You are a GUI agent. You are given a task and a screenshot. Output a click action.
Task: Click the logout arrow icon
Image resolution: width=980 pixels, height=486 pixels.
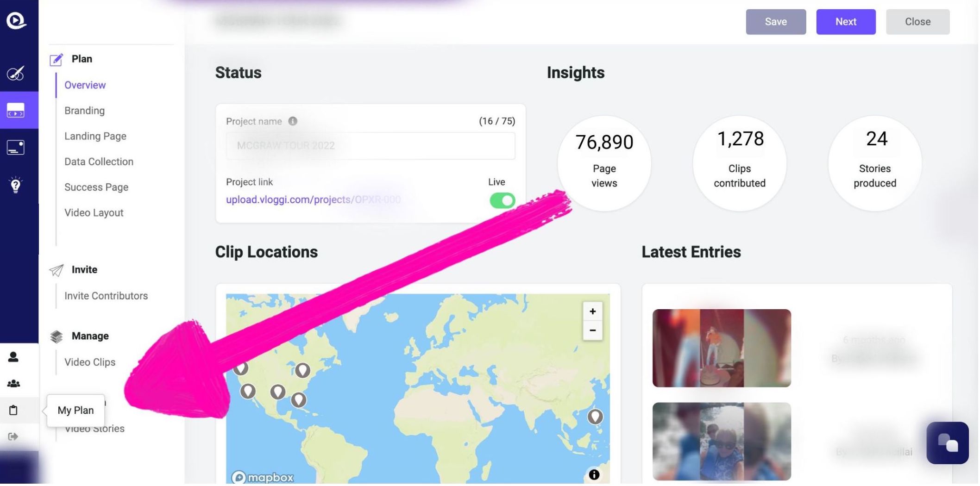(13, 437)
